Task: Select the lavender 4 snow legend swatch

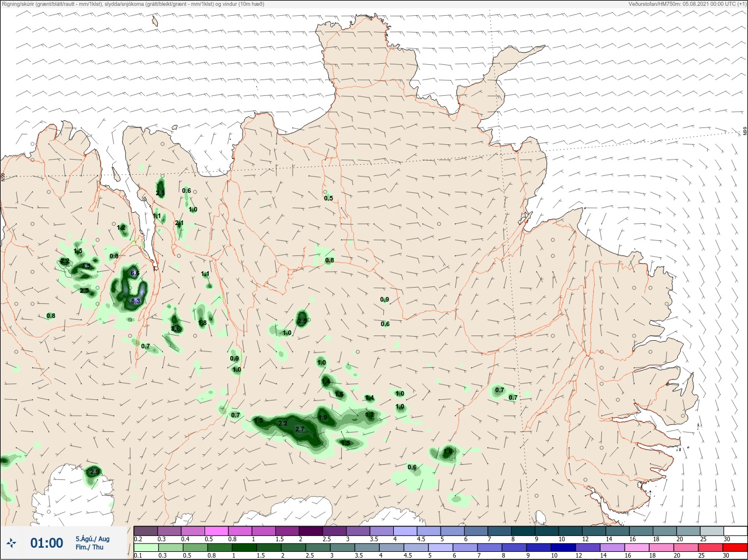Action: [406, 531]
